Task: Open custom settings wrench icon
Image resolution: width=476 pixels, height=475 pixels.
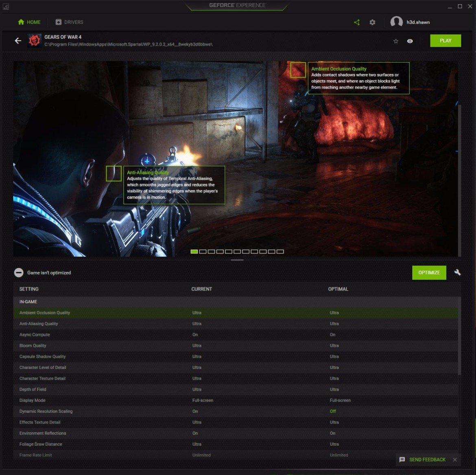Action: click(457, 272)
